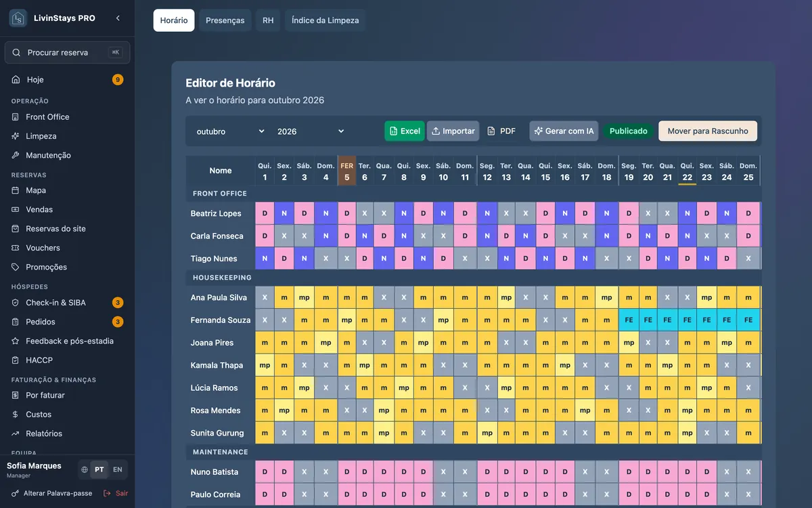812x508 pixels.
Task: Click Mover para Rascunho
Action: point(708,131)
